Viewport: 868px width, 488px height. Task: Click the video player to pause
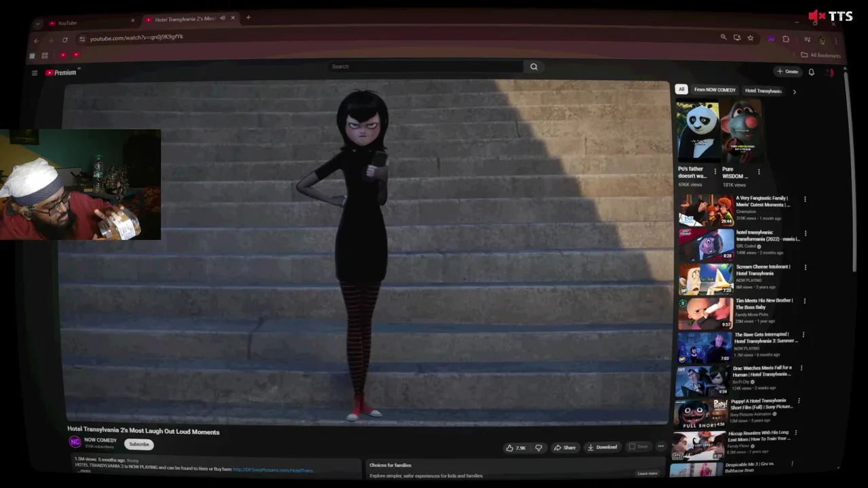tap(366, 253)
